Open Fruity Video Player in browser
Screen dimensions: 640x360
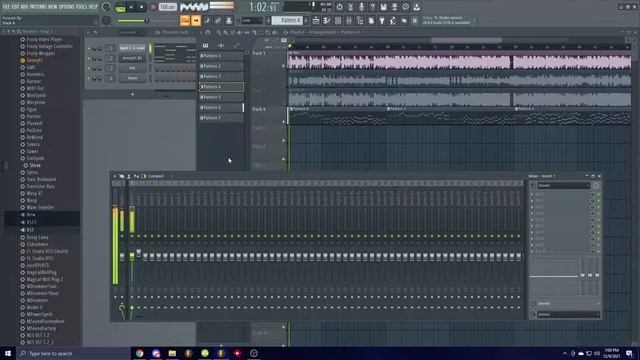pyautogui.click(x=44, y=40)
